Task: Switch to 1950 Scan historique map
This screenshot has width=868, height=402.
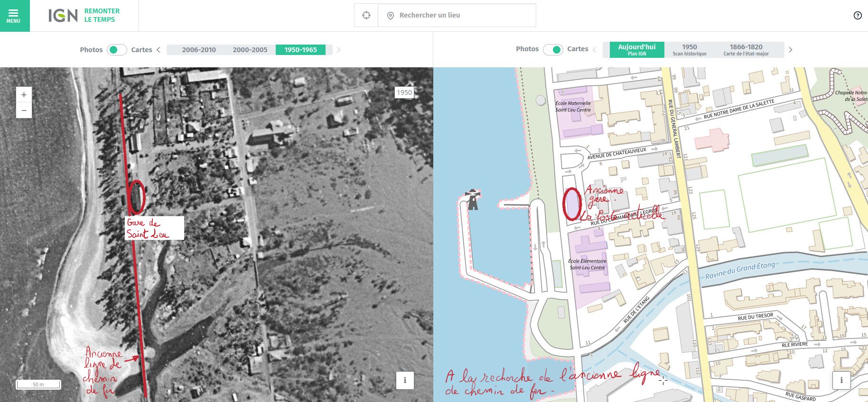Action: point(689,50)
